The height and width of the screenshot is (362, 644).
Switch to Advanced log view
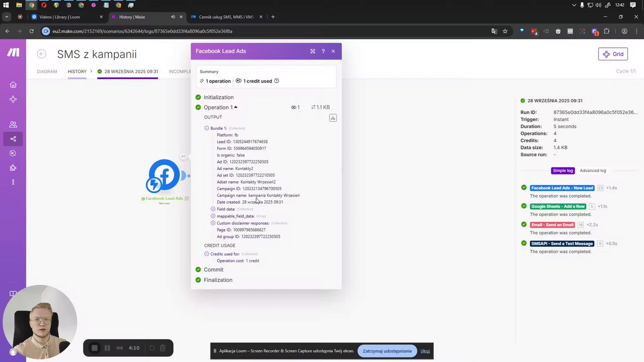coord(593,170)
